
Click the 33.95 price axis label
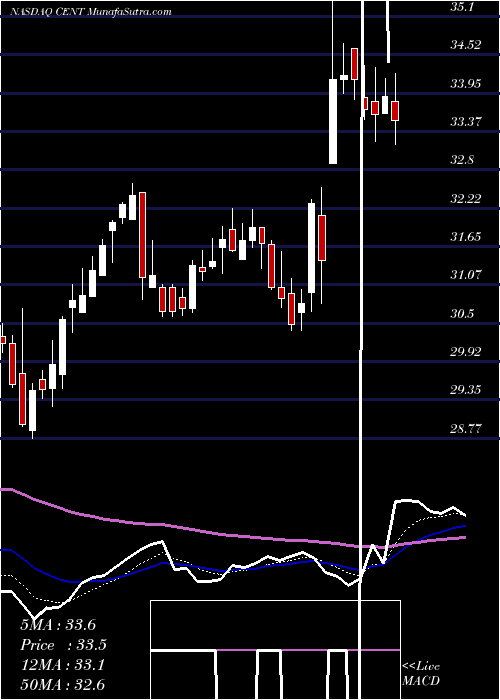pos(466,83)
